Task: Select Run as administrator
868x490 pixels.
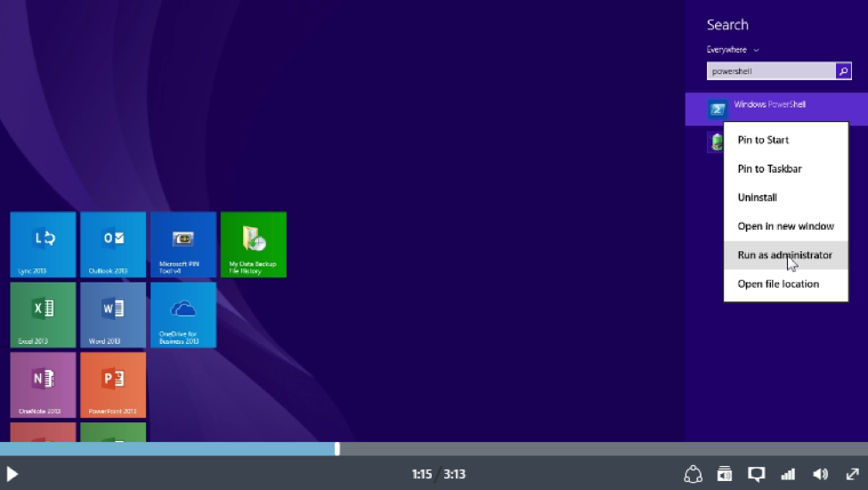Action: click(x=785, y=255)
